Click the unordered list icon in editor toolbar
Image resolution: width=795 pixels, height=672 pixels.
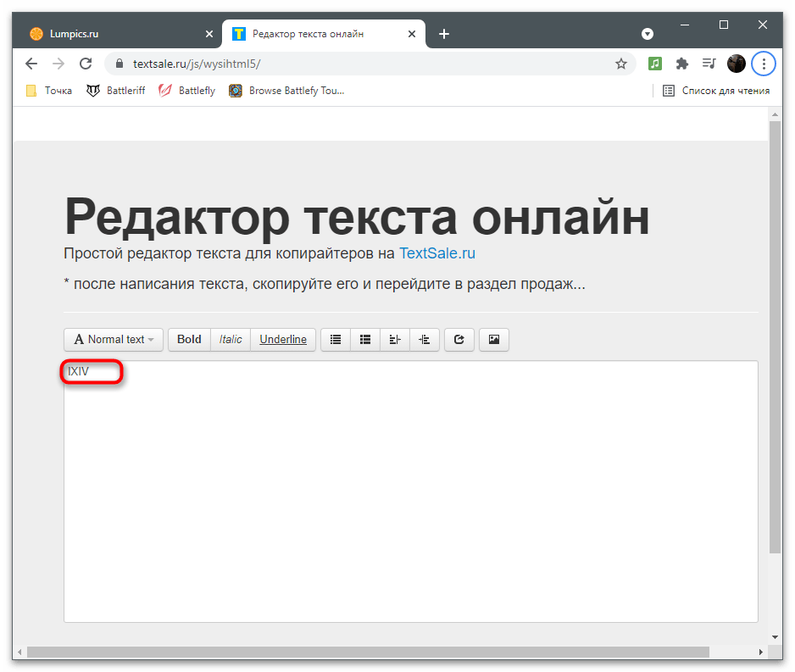[336, 340]
